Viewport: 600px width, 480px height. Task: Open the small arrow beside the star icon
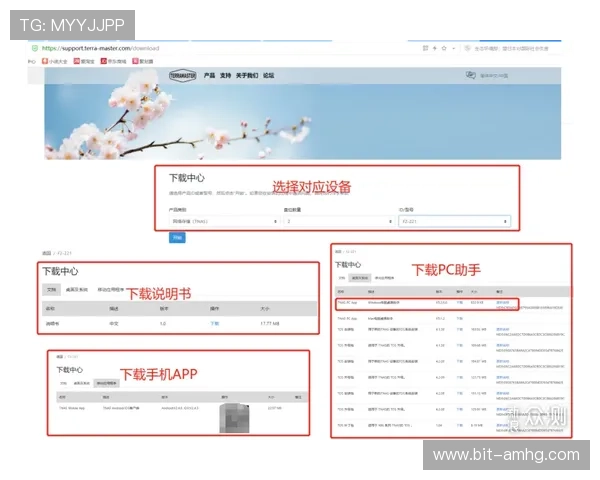[453, 49]
